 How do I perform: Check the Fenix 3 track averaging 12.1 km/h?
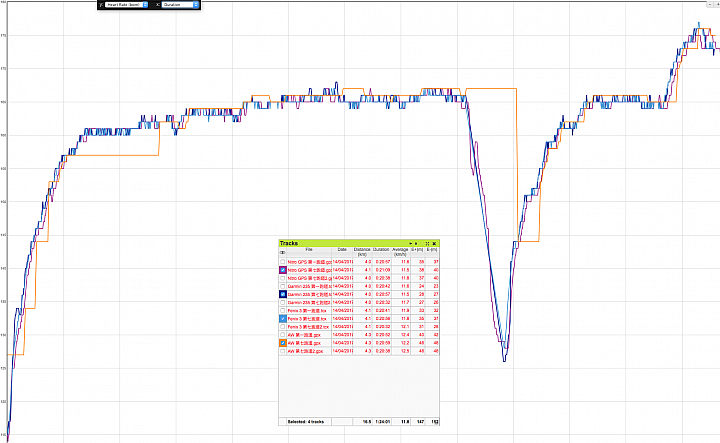click(282, 327)
